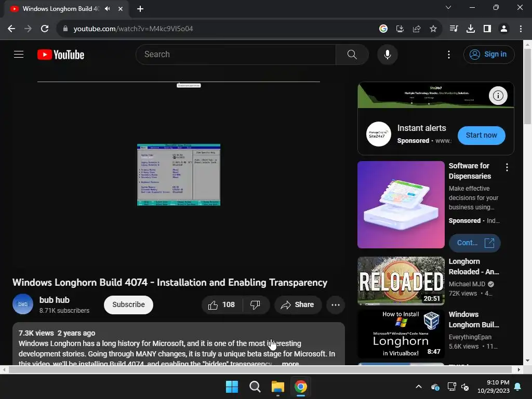The image size is (532, 399).
Task: Open the media controls toolbar icon
Action: tap(454, 29)
